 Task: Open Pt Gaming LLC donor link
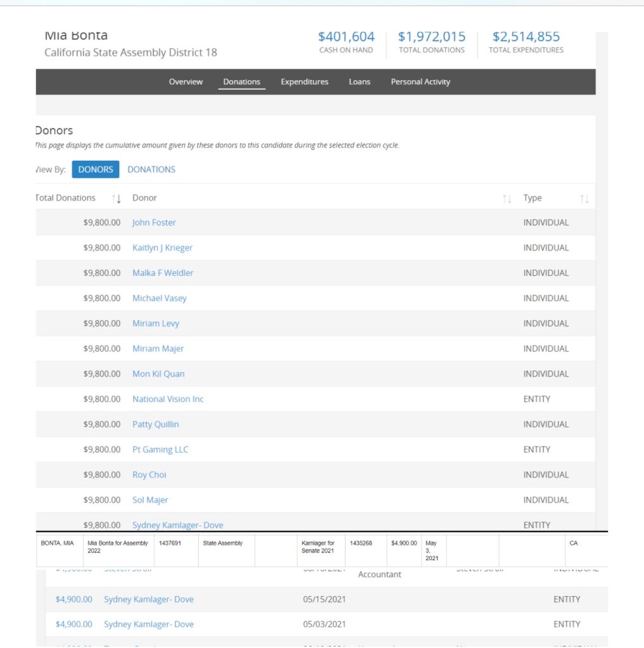pyautogui.click(x=160, y=450)
